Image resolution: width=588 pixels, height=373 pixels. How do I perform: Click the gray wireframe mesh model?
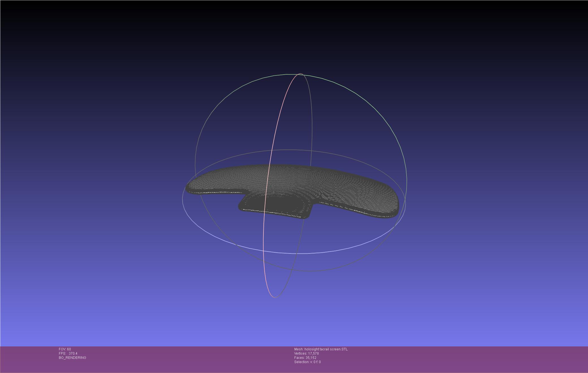tap(334, 184)
